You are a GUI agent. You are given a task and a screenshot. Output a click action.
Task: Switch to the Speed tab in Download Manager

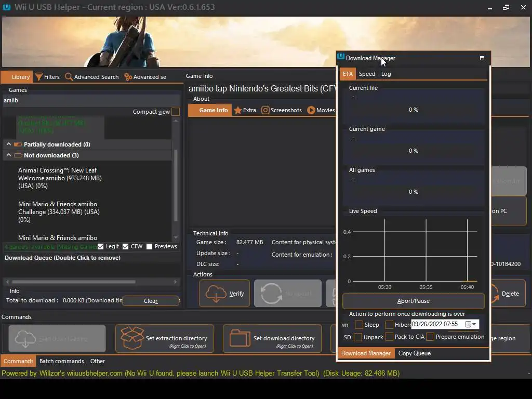367,74
